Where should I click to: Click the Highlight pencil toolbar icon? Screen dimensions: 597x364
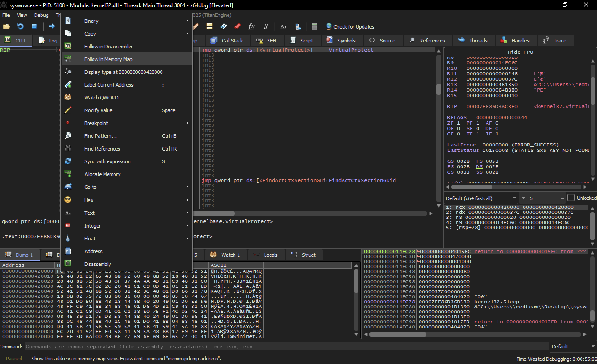pos(196,26)
